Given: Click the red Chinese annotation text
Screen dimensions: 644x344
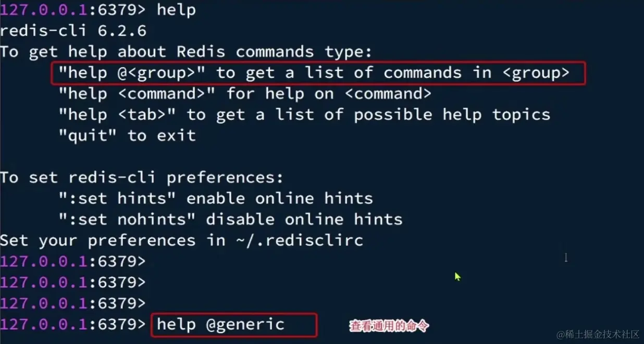Looking at the screenshot, I should 389,326.
